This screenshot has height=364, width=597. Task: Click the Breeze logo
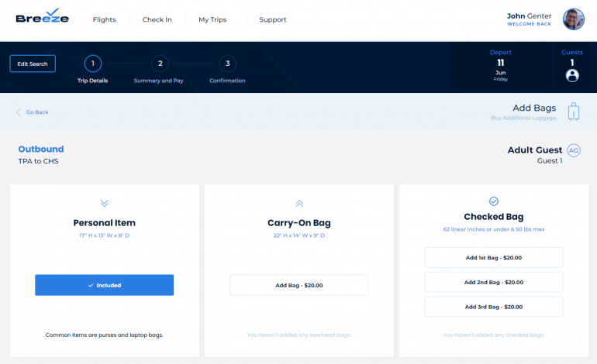(x=43, y=18)
